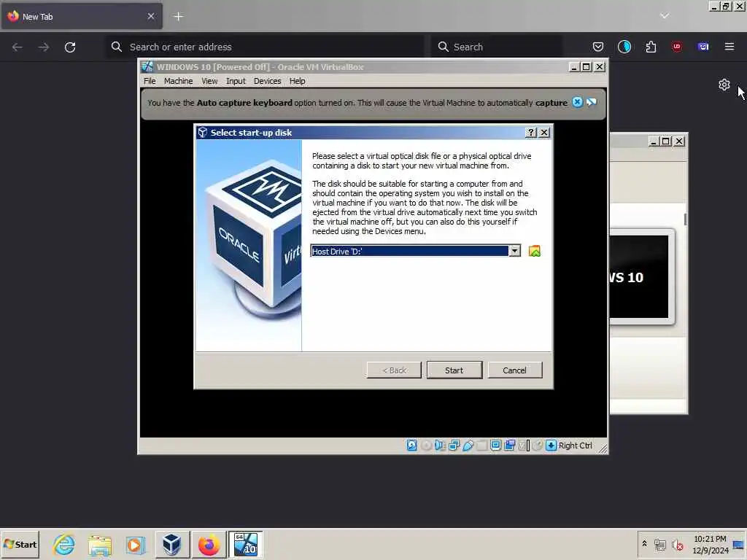
Task: Click the blue circular account icon in Firefox toolbar
Action: tap(624, 47)
